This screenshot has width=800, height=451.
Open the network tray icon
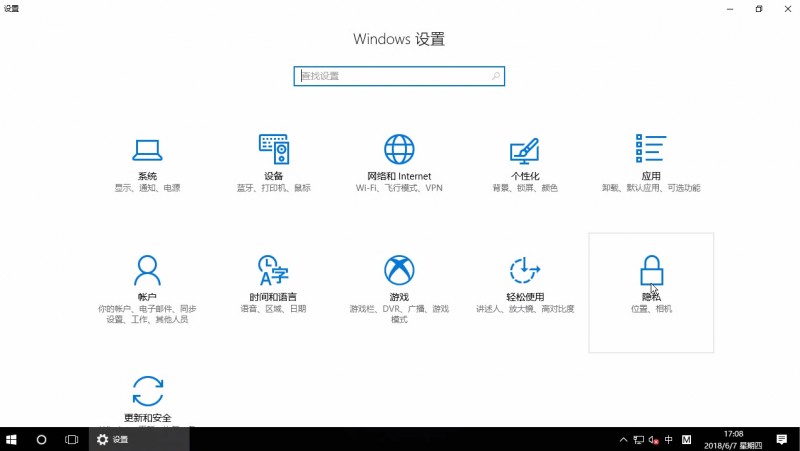click(638, 439)
